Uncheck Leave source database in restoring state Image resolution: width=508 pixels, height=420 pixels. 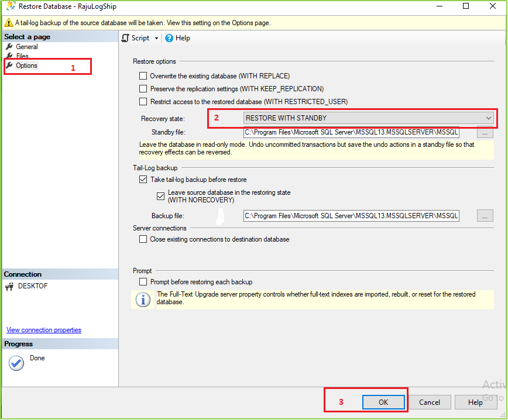160,196
